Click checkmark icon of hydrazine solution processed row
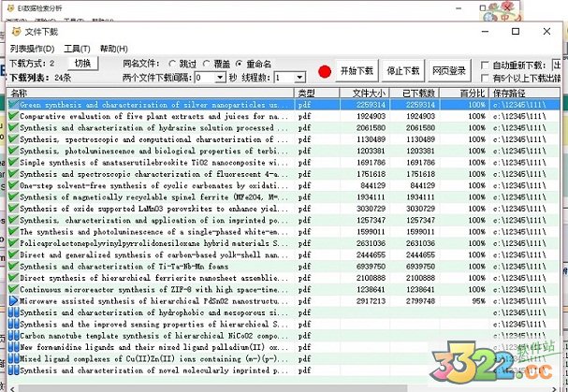This screenshot has width=568, height=392. point(13,127)
